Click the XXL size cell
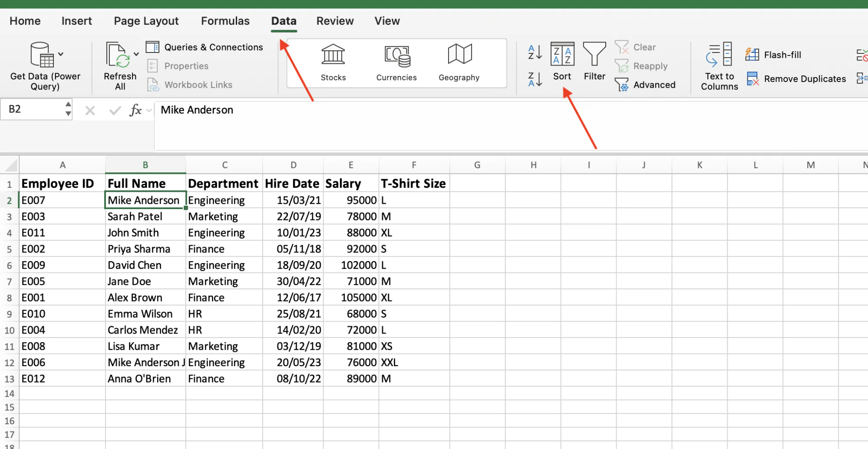Image resolution: width=868 pixels, height=449 pixels. tap(414, 362)
